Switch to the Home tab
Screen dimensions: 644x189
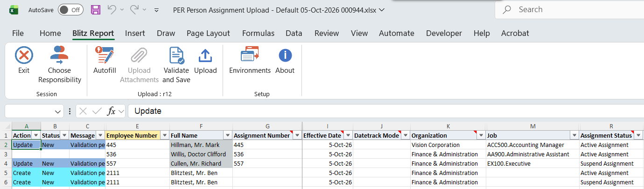[50, 33]
